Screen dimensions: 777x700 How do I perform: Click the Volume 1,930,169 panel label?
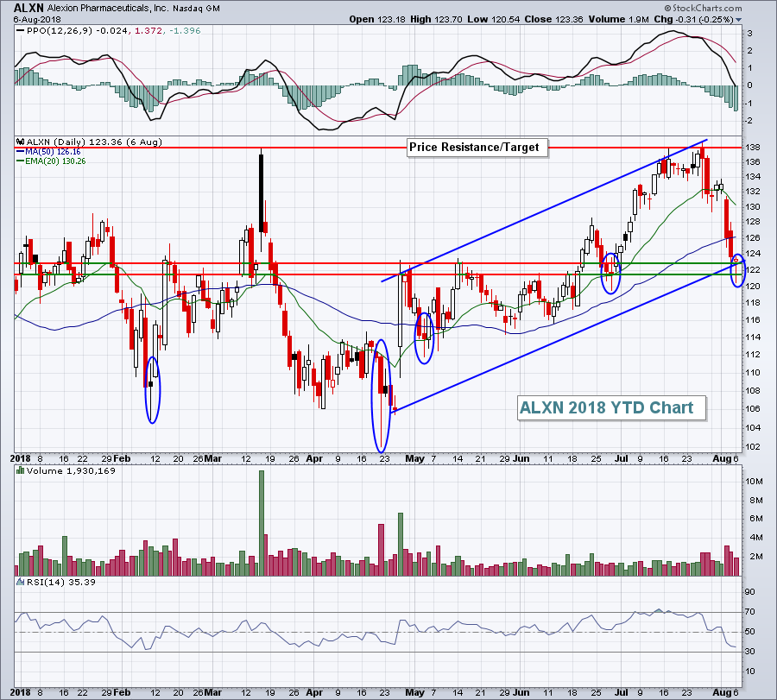(x=71, y=470)
